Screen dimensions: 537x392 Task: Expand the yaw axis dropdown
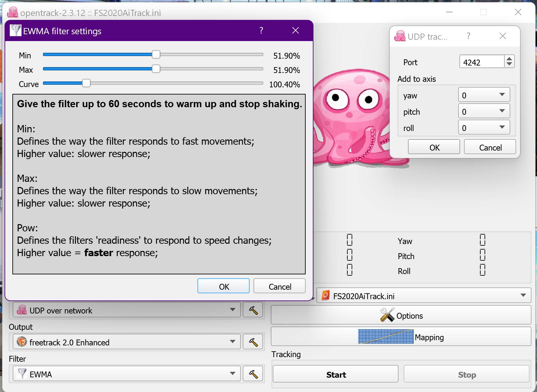pyautogui.click(x=484, y=95)
